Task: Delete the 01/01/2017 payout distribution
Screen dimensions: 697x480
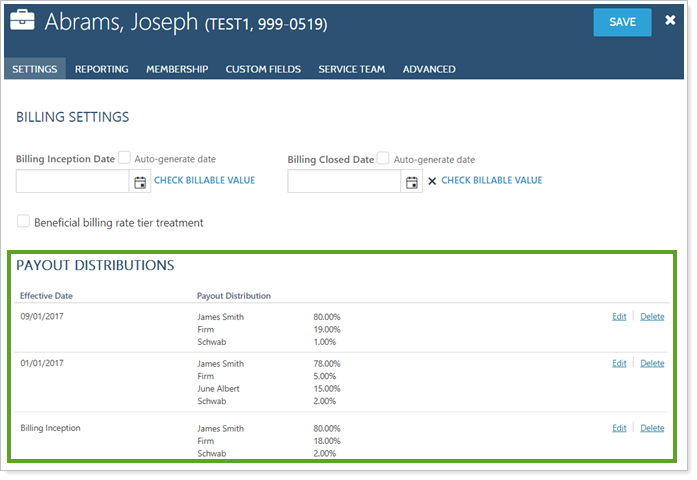Action: point(652,364)
